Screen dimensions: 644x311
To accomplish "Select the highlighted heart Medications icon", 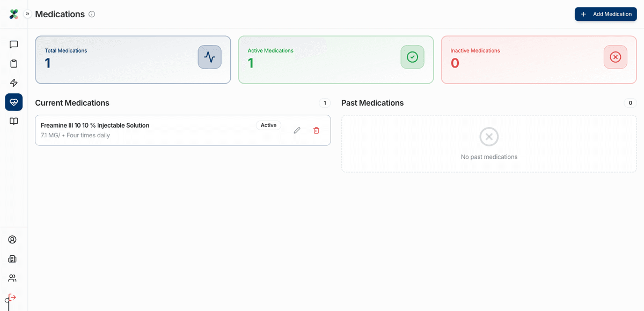I will (13, 102).
